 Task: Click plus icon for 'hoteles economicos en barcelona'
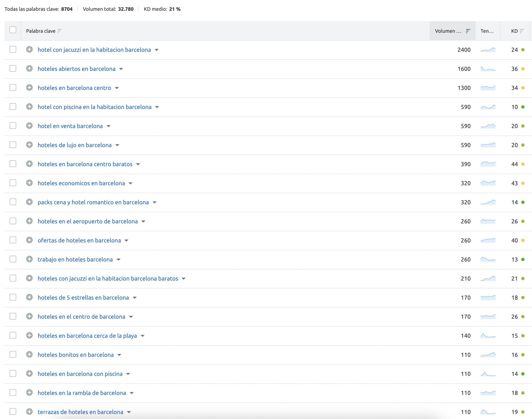[29, 183]
